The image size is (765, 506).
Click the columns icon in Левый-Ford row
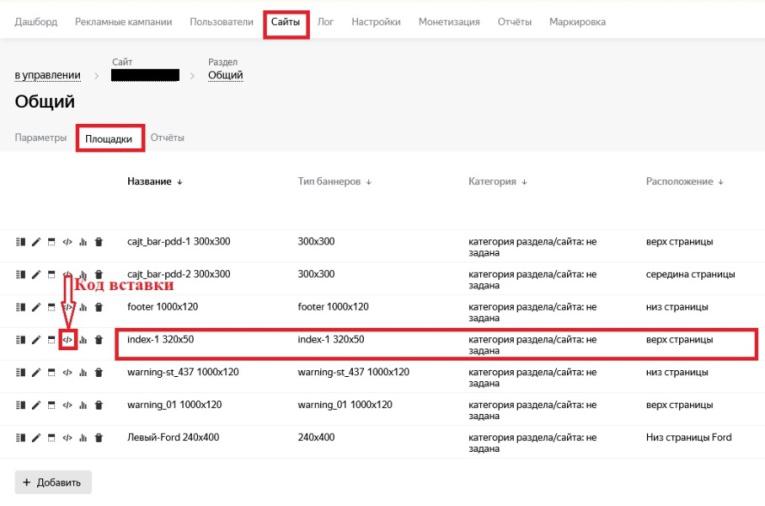(20, 438)
